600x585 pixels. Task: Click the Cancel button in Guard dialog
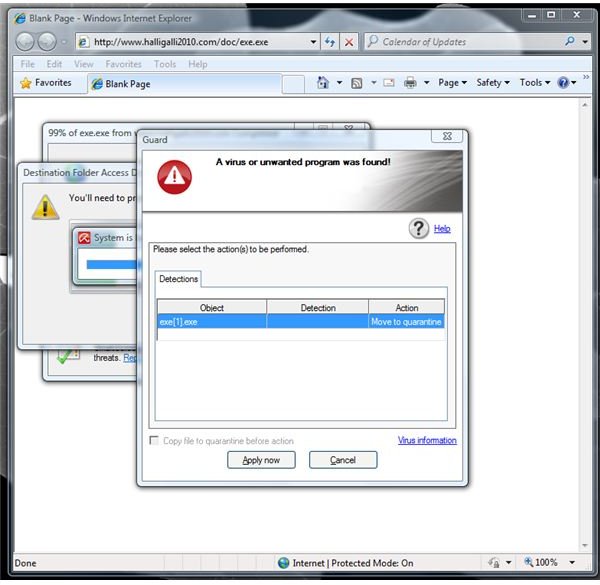coord(343,460)
